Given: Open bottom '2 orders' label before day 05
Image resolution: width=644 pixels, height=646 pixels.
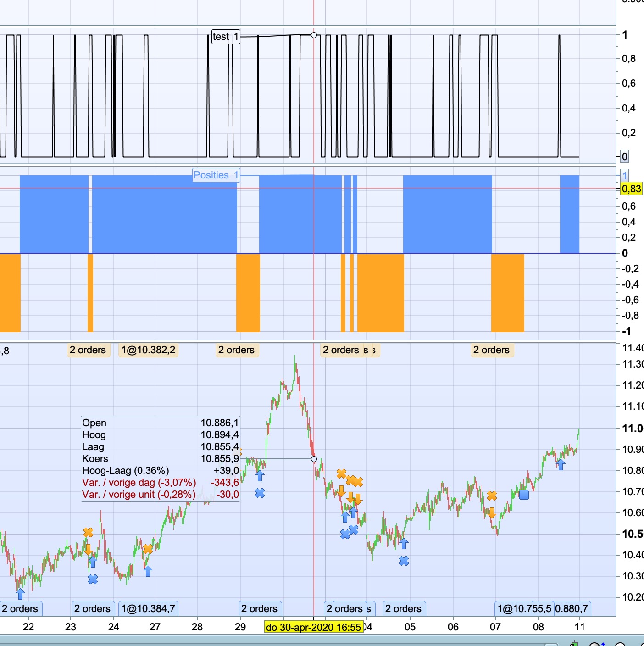Looking at the screenshot, I should tap(403, 608).
